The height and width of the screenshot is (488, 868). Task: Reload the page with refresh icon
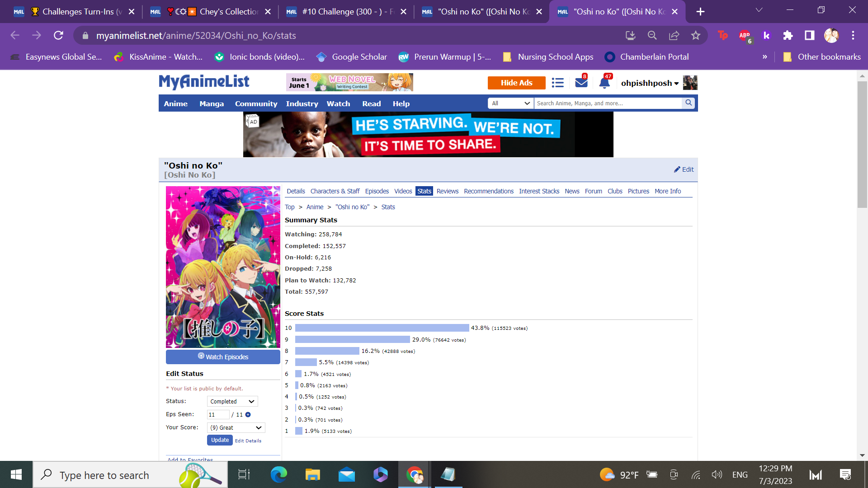[58, 36]
